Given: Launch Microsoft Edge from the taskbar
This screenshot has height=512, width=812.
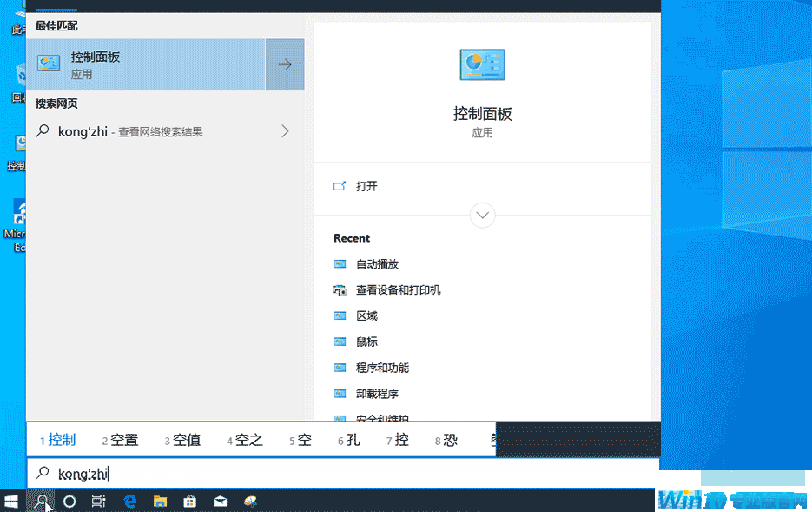Looking at the screenshot, I should coord(130,501).
